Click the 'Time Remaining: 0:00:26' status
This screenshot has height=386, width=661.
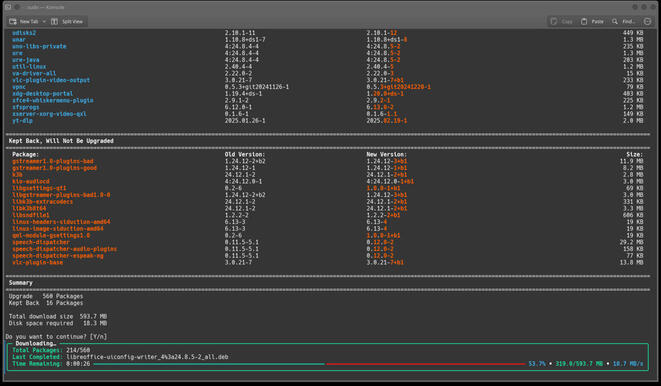pyautogui.click(x=51, y=364)
